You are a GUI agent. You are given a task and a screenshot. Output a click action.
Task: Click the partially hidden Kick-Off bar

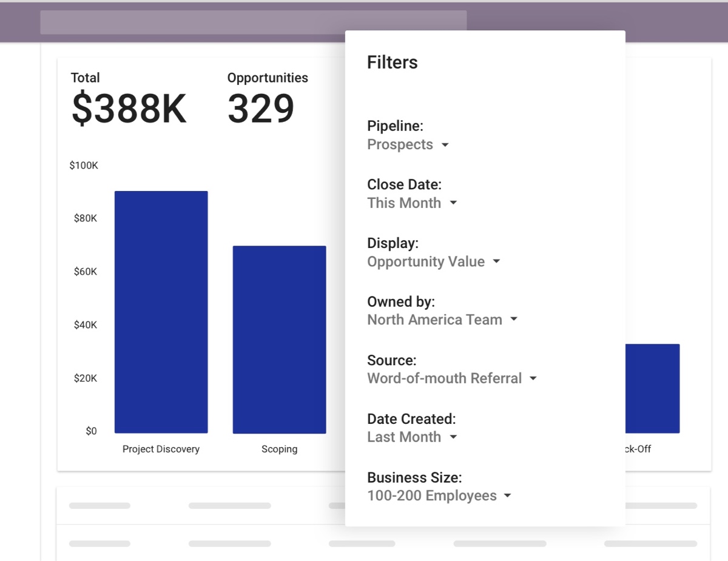(x=652, y=389)
